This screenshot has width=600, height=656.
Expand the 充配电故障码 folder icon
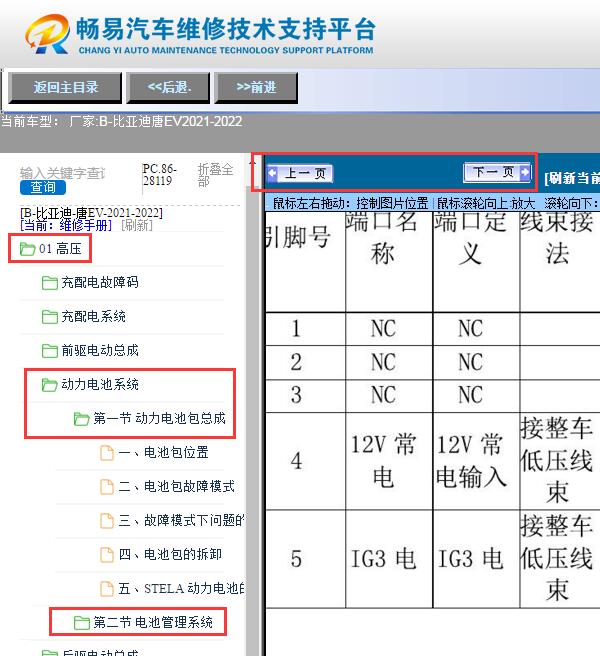point(49,283)
